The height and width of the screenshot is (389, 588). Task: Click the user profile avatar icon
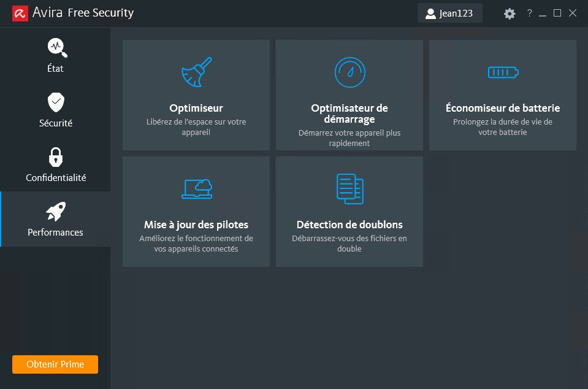(x=430, y=13)
